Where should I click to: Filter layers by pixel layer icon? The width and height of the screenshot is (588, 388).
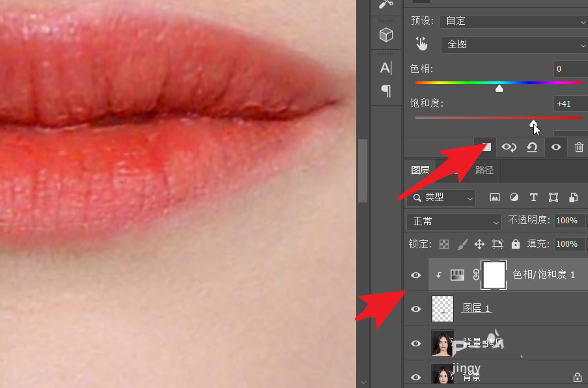495,197
